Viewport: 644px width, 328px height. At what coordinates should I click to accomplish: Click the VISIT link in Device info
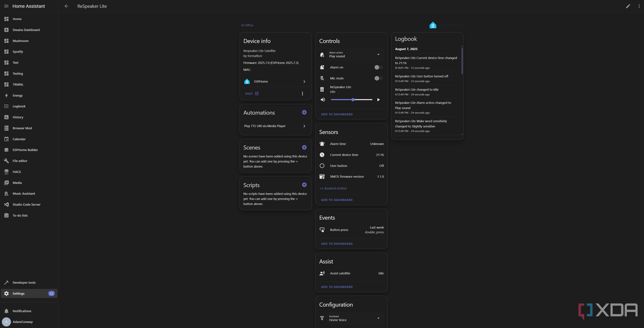click(x=252, y=94)
